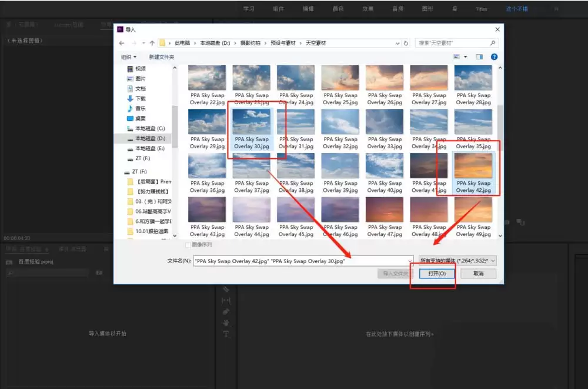Screen dimensions: 588x389
Task: Select the Type tool T icon
Action: [226, 334]
